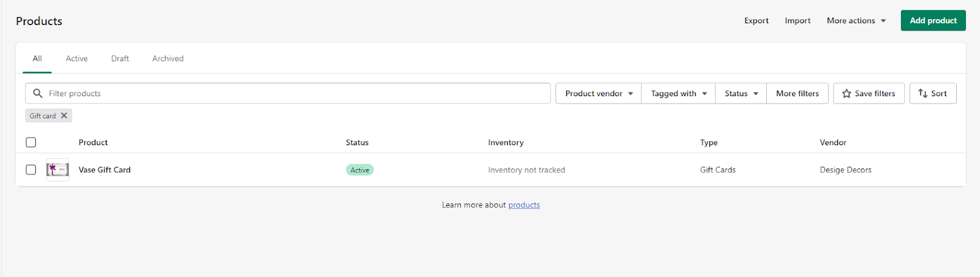Click the Active status badge
980x277 pixels.
click(360, 170)
